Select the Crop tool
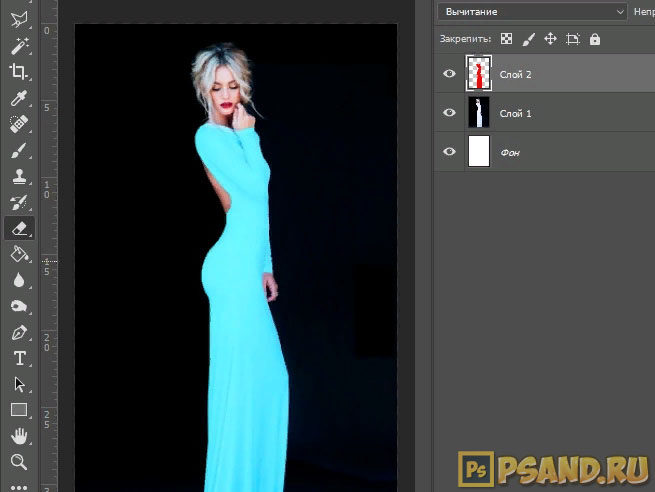This screenshot has height=492, width=655. [x=19, y=71]
